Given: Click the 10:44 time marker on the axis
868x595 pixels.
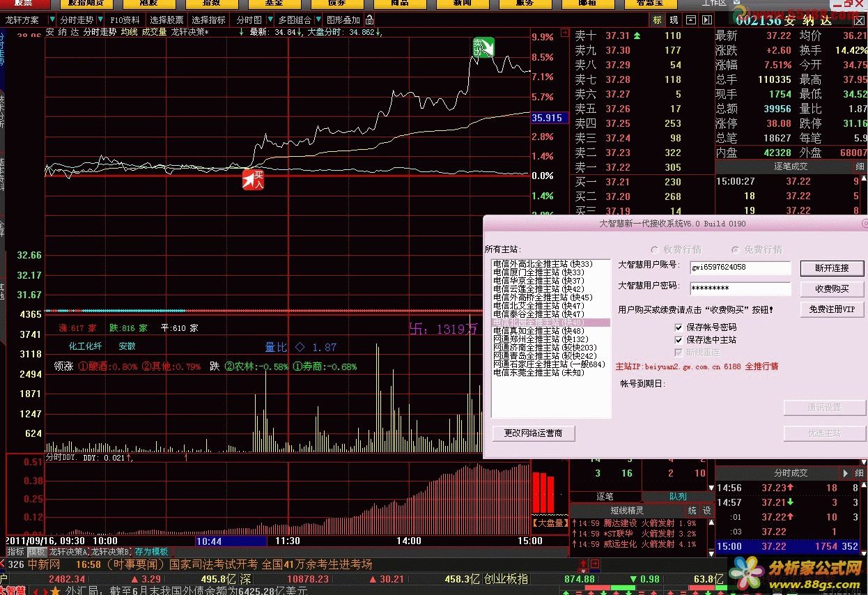Looking at the screenshot, I should 231,541.
